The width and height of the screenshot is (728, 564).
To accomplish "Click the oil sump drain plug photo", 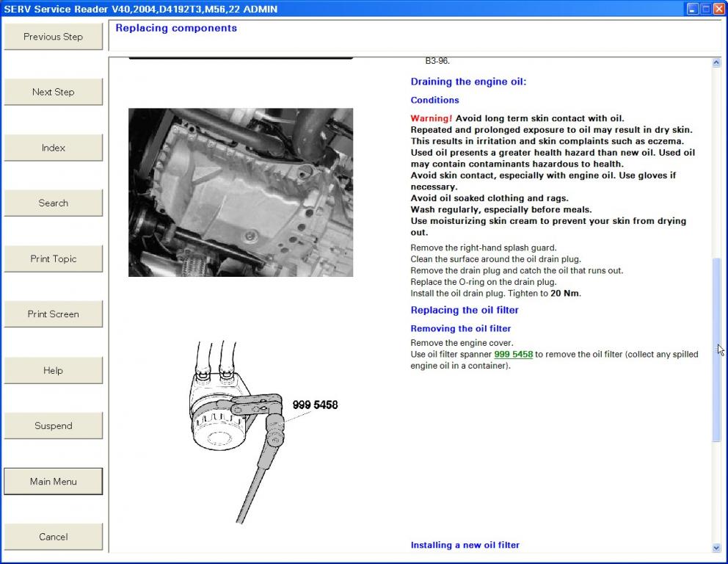I will [241, 192].
